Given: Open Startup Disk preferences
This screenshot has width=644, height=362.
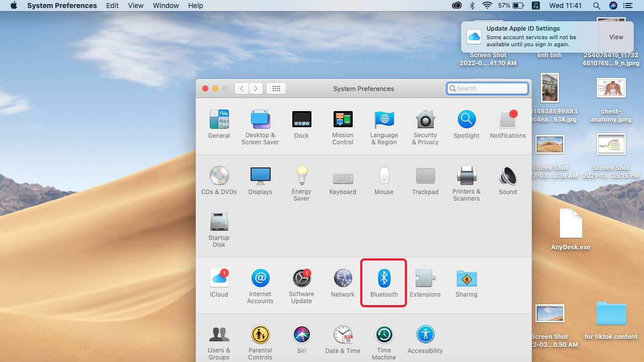Looking at the screenshot, I should (x=219, y=230).
